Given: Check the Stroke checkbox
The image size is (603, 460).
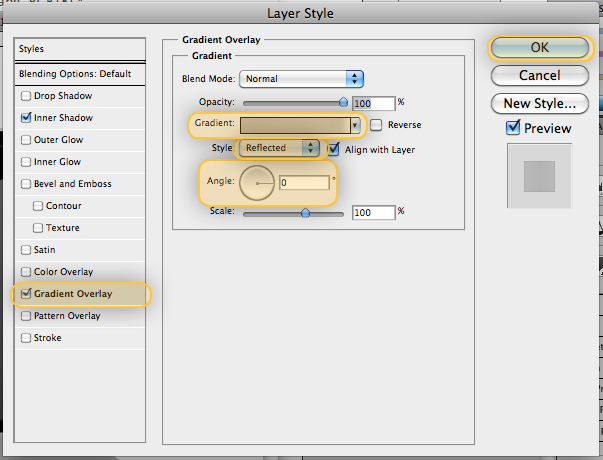Looking at the screenshot, I should pyautogui.click(x=26, y=338).
